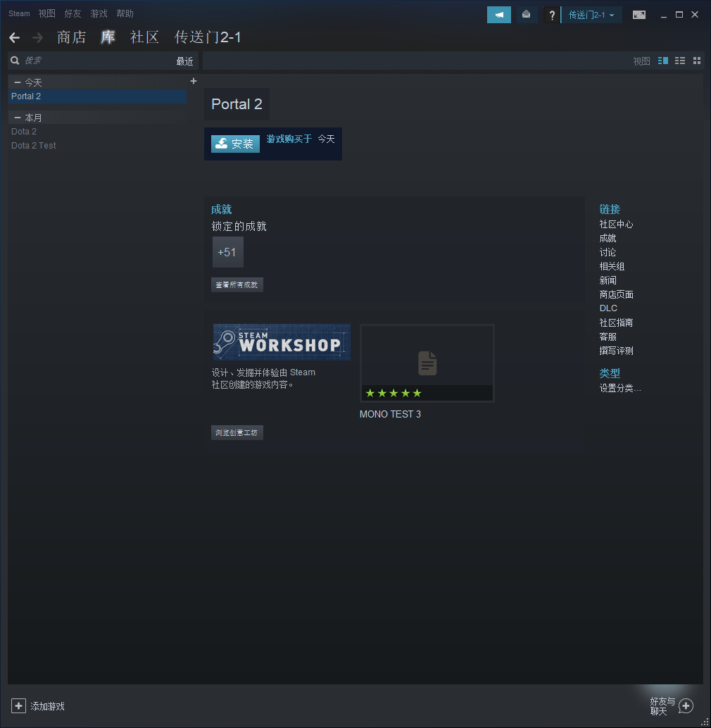Image resolution: width=711 pixels, height=728 pixels.
Task: Go back with the back arrow
Action: click(14, 37)
